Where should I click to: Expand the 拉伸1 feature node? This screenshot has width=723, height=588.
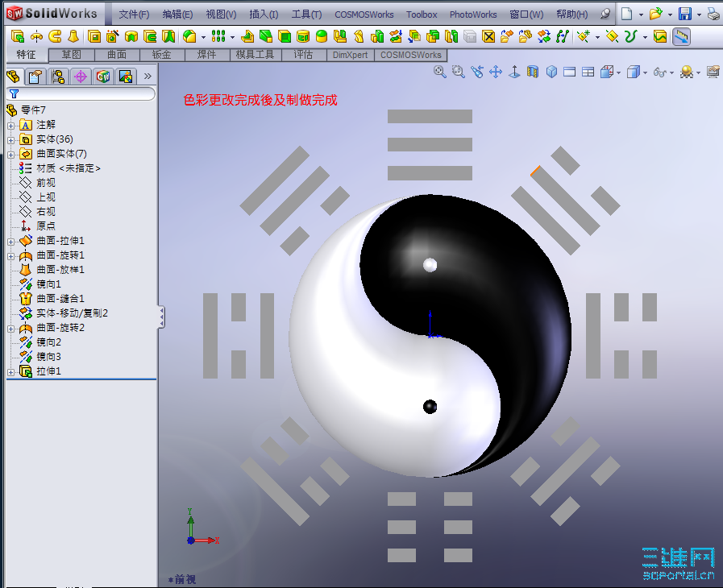pyautogui.click(x=10, y=372)
